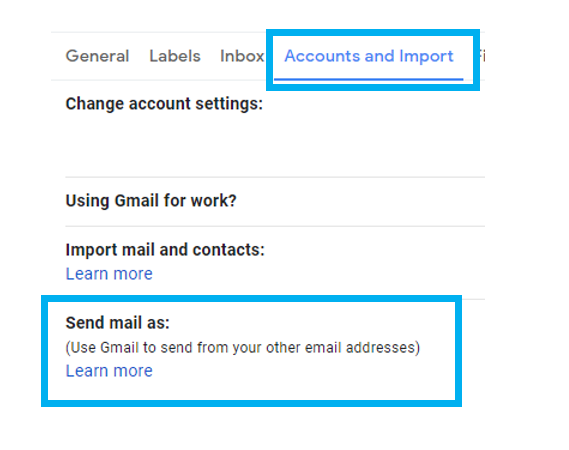Click the Change account settings heading
This screenshot has height=450, width=569.
164,104
